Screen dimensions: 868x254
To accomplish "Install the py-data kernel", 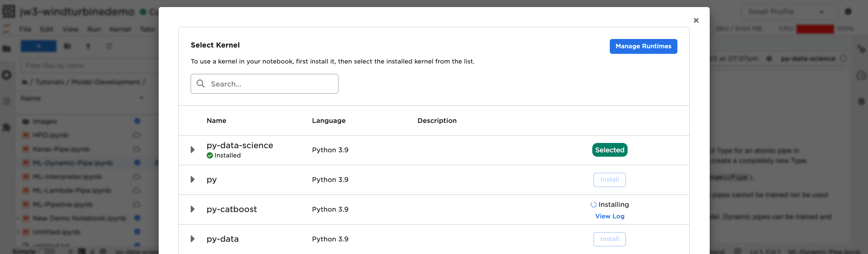I will coord(609,239).
